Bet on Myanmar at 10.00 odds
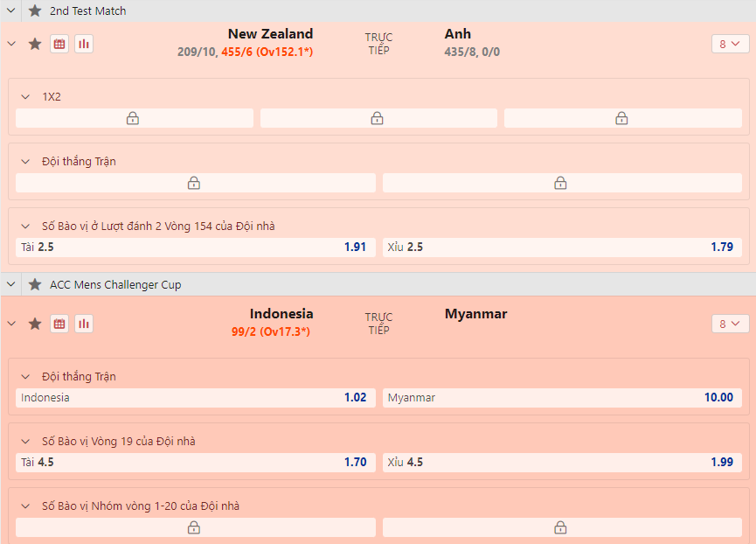Screen dimensions: 756x544 [561, 398]
